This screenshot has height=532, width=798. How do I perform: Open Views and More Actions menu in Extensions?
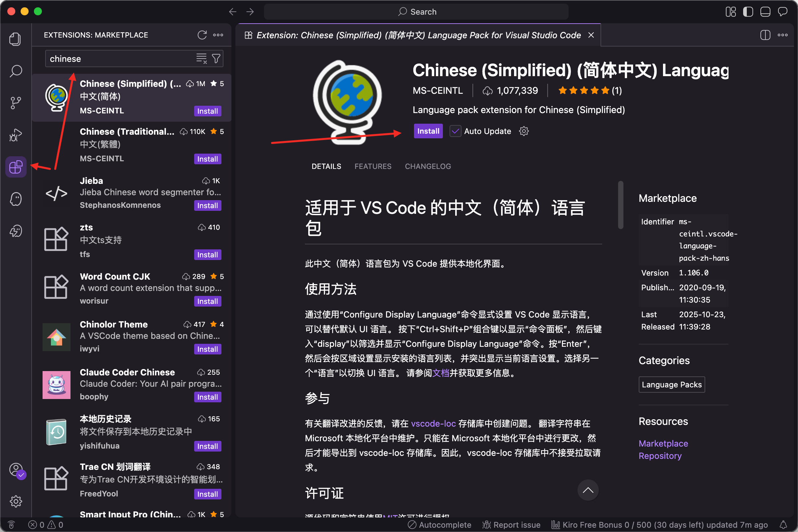tap(218, 35)
